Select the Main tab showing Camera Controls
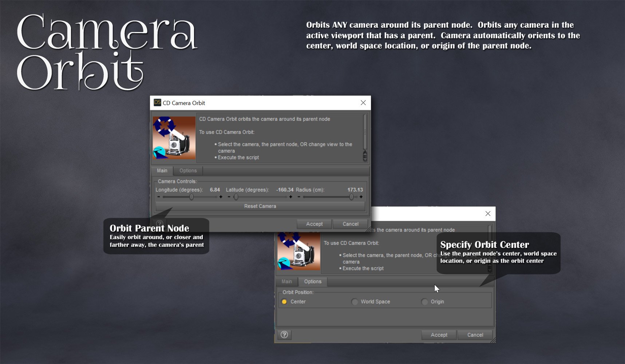The image size is (625, 364). (162, 170)
